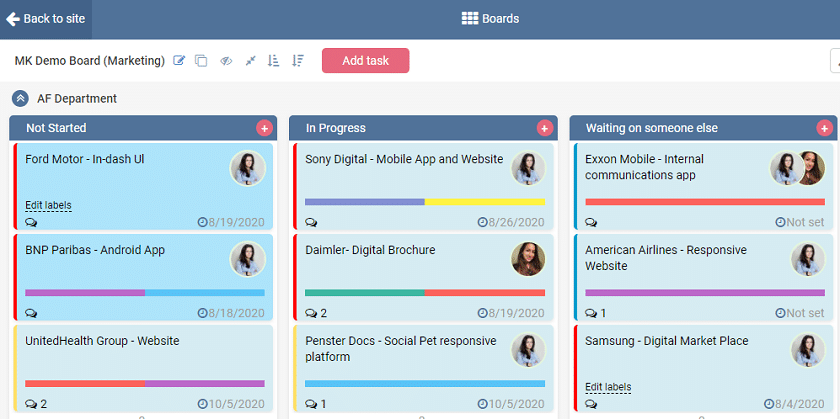Collapse the AF Department swimlane
This screenshot has width=840, height=419.
click(x=20, y=99)
